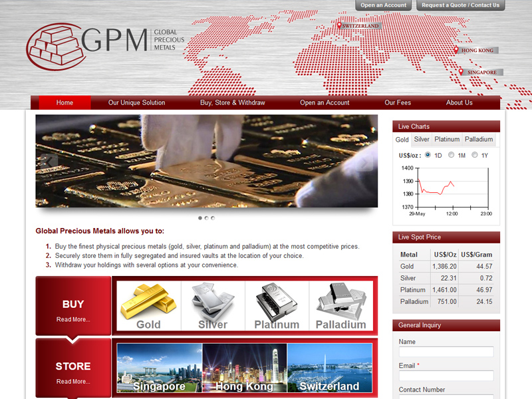
Task: Click the US$/Gram column header
Action: coord(476,255)
